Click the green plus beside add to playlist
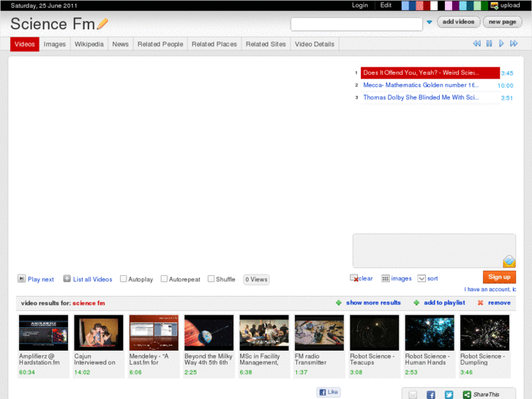Screen dimensions: 532x399 click(x=416, y=302)
